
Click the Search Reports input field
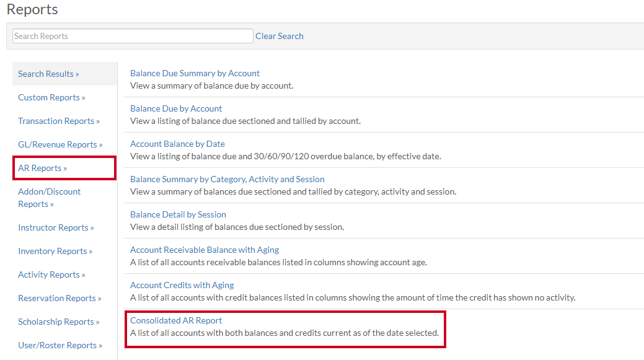[x=133, y=36]
